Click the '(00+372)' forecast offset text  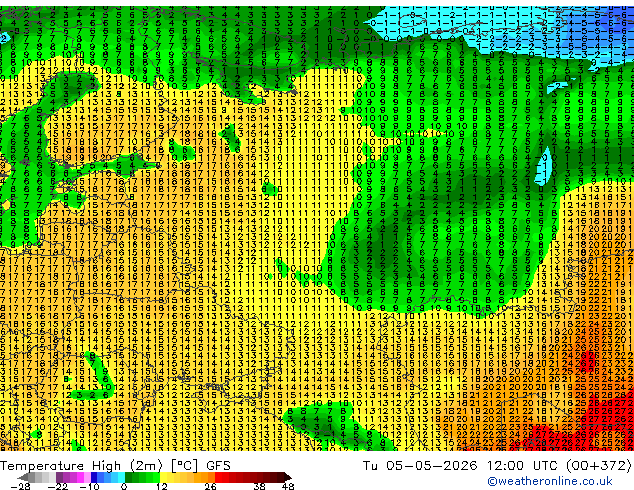(x=599, y=466)
